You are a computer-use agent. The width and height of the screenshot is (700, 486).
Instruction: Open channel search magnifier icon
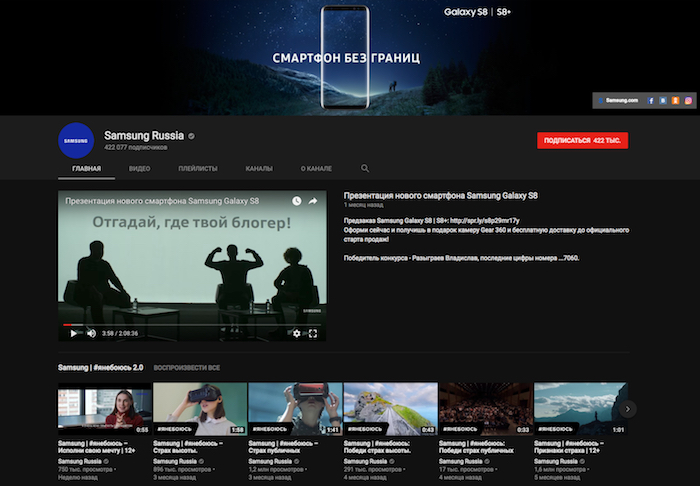click(x=365, y=168)
